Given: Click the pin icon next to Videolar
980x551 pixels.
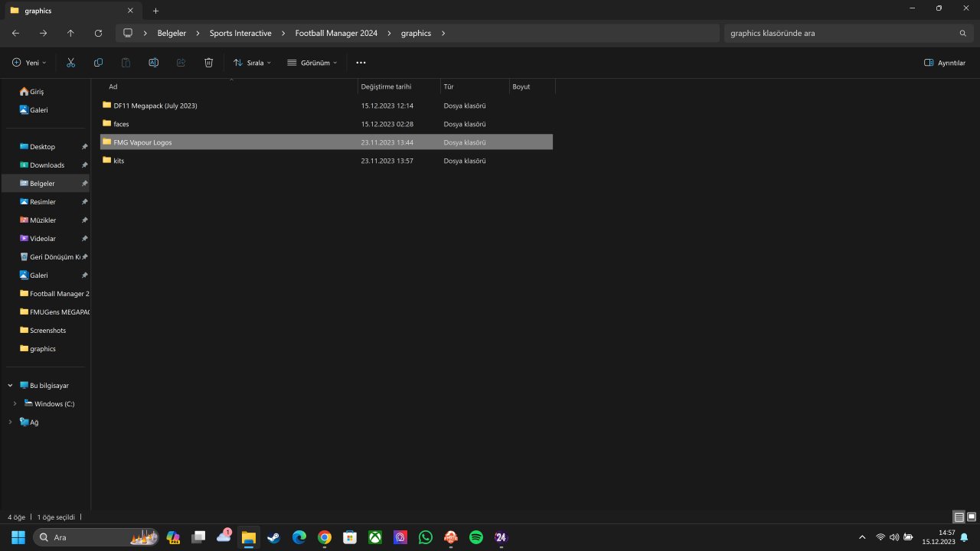Looking at the screenshot, I should pyautogui.click(x=84, y=239).
